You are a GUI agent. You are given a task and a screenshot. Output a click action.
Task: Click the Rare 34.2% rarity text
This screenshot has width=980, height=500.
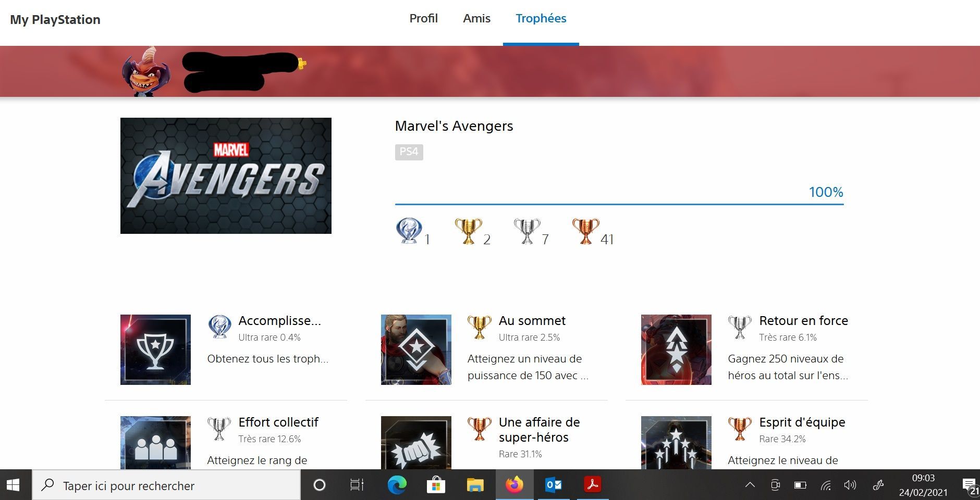[x=782, y=439]
